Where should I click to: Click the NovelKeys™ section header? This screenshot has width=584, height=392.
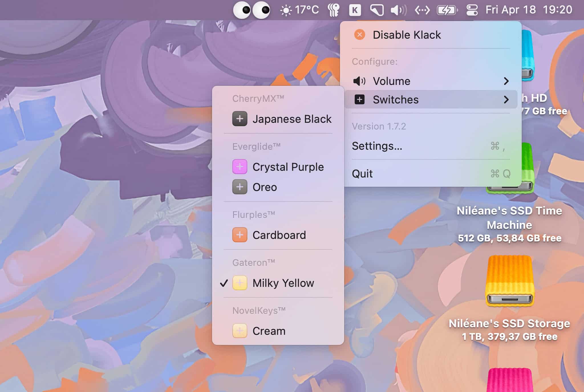(259, 310)
